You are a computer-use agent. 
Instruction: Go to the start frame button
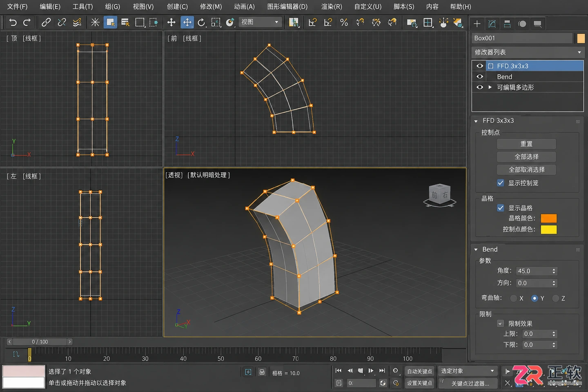pyautogui.click(x=339, y=371)
